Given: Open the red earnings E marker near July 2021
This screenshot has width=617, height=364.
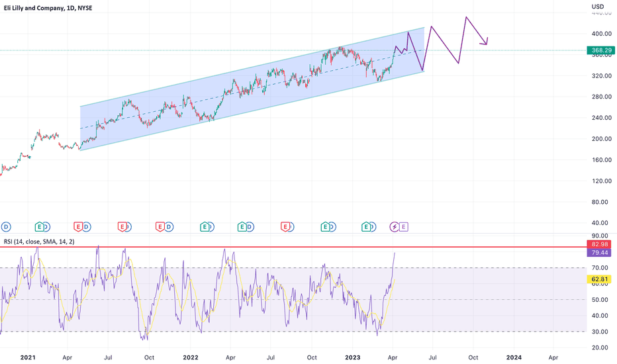Looking at the screenshot, I should (x=122, y=226).
